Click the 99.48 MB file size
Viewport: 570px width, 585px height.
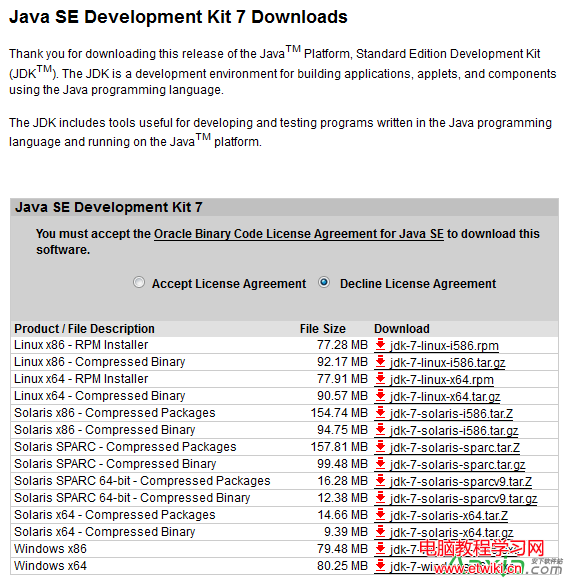tap(342, 464)
